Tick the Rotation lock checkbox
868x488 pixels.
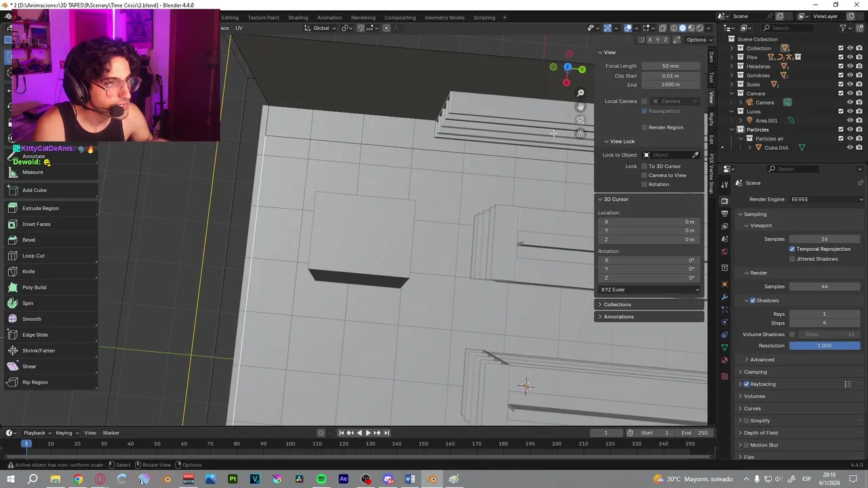(x=644, y=184)
